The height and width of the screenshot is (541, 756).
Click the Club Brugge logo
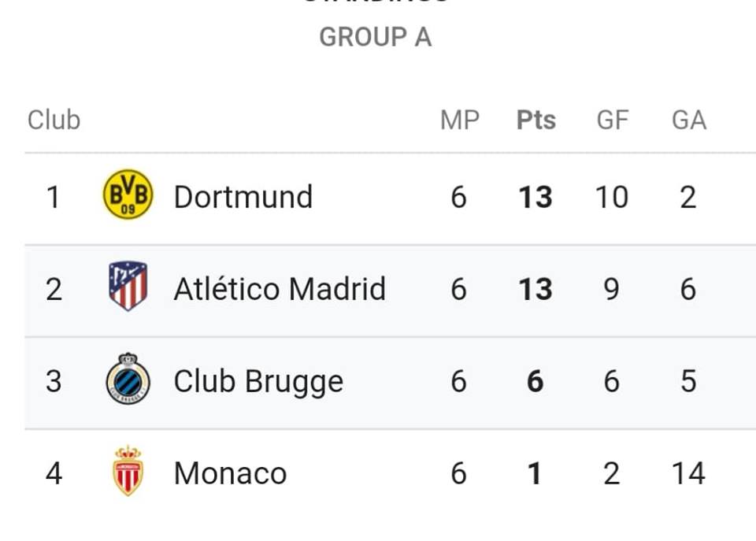click(128, 379)
